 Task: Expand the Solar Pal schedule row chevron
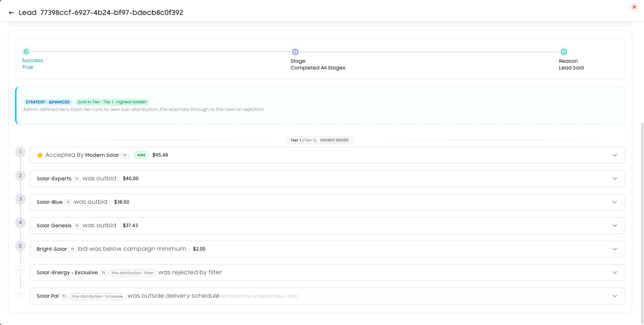615,296
